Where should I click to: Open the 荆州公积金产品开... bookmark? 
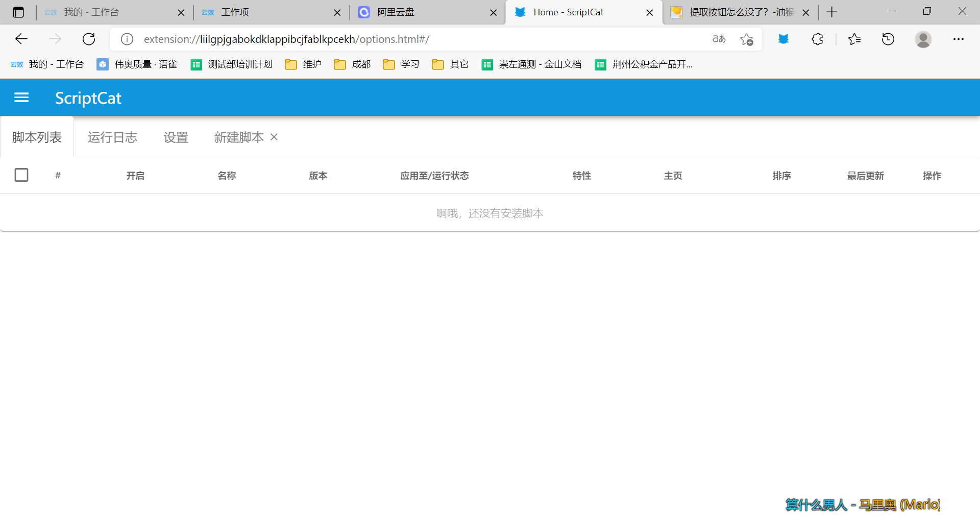pos(644,64)
